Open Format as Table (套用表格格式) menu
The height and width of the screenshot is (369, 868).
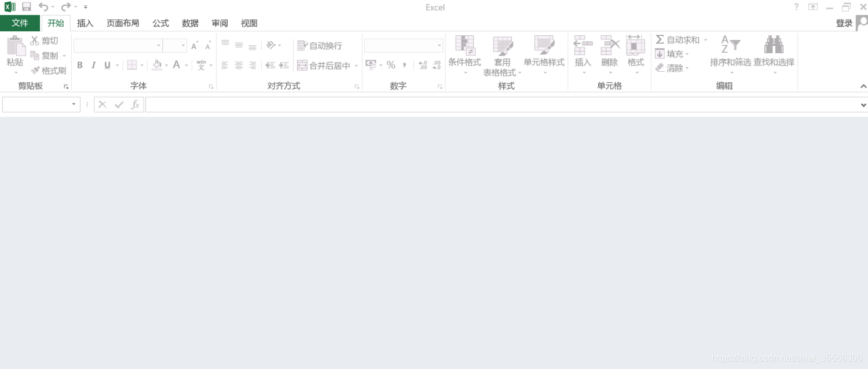point(502,56)
